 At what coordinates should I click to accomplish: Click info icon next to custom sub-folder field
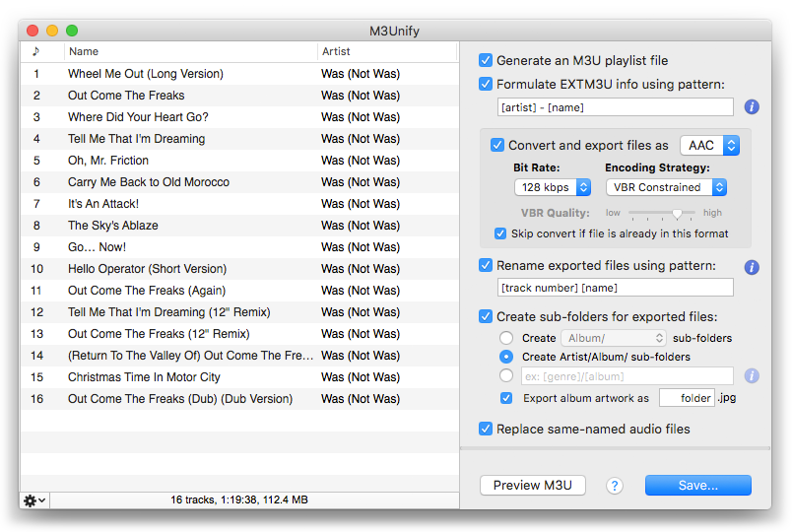751,376
